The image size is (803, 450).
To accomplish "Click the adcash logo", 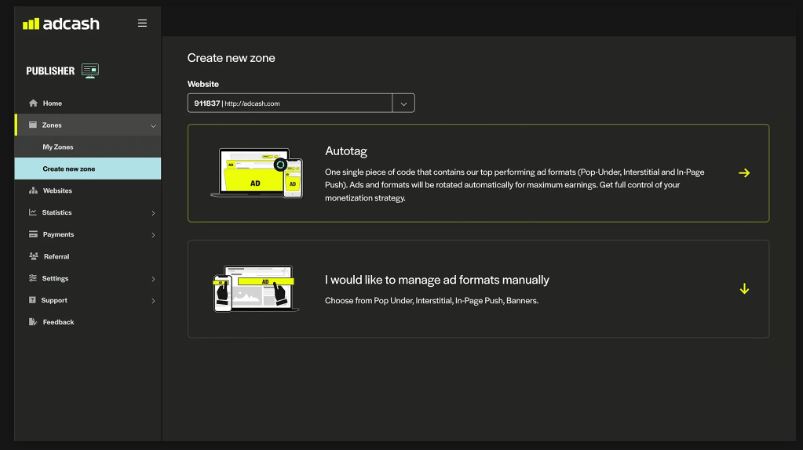I will (61, 23).
